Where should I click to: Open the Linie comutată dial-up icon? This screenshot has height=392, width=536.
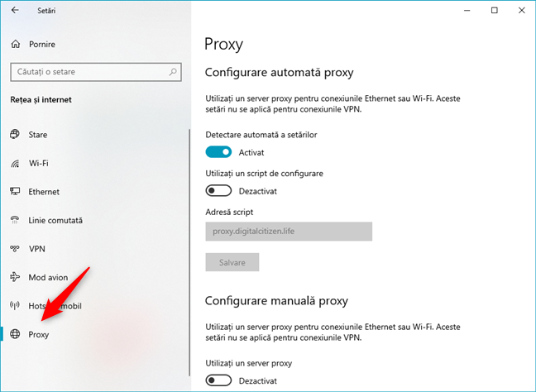point(15,220)
